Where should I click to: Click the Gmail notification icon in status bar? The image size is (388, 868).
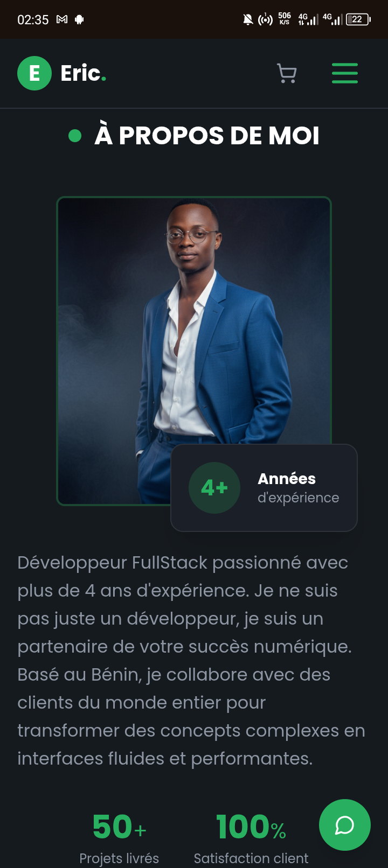coord(62,19)
